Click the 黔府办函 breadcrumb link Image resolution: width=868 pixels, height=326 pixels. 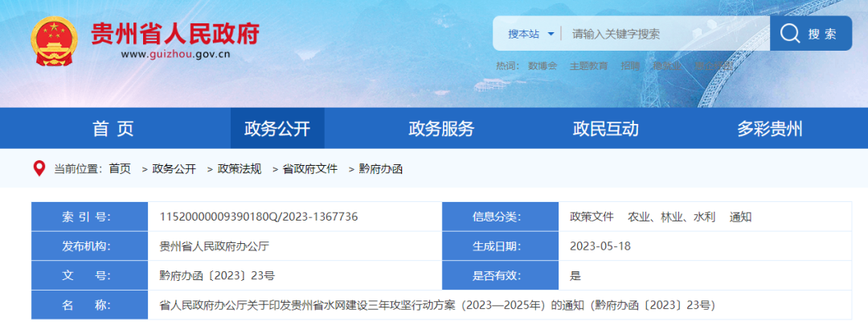coord(380,169)
